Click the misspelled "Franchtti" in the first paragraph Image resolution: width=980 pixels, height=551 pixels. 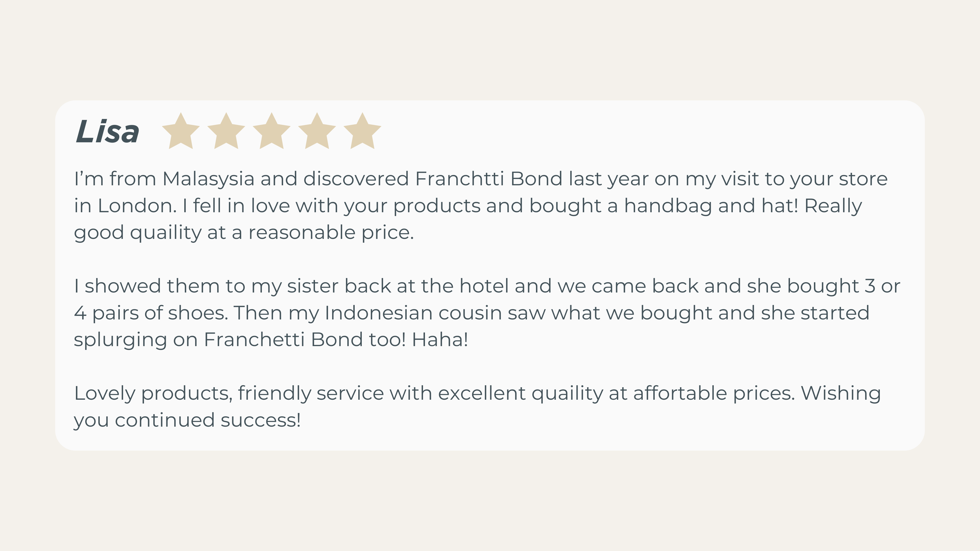[x=460, y=179]
